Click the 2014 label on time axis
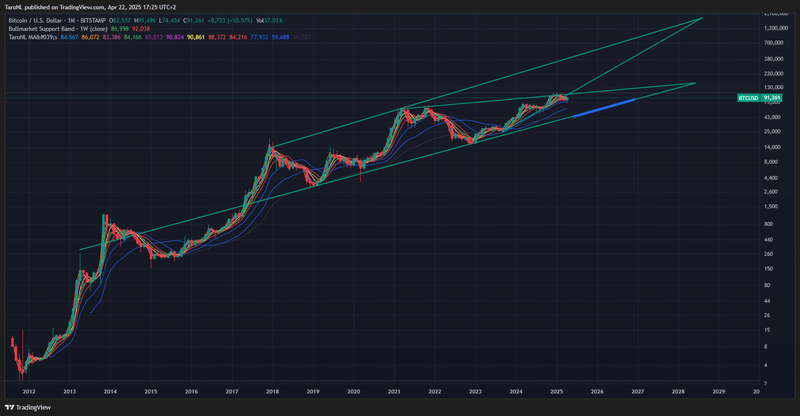The height and width of the screenshot is (416, 800). click(x=110, y=391)
